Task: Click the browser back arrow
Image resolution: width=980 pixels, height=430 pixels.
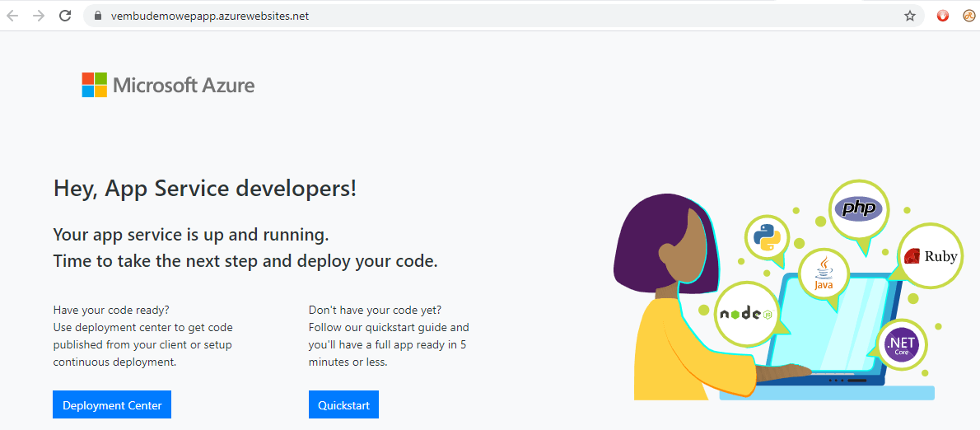Action: pos(12,16)
